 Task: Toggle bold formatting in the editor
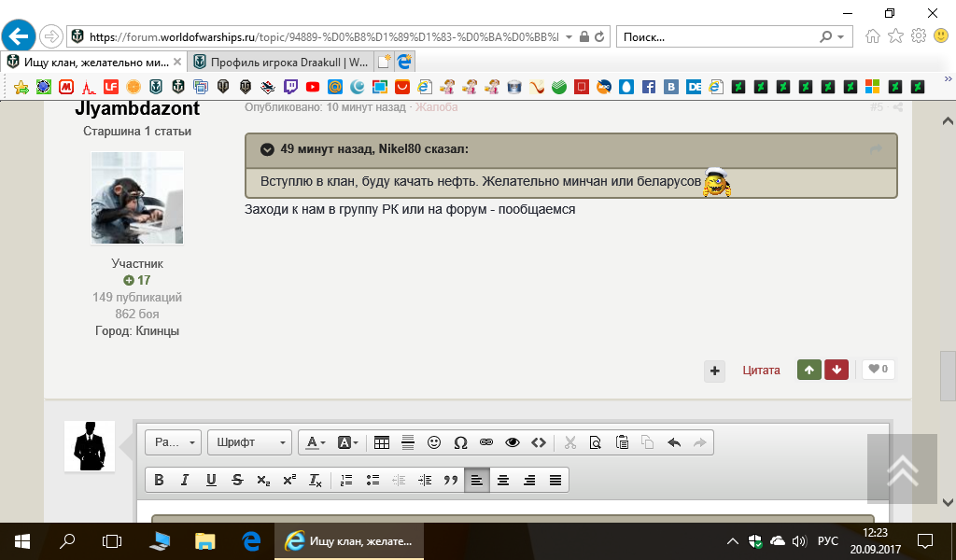(159, 480)
